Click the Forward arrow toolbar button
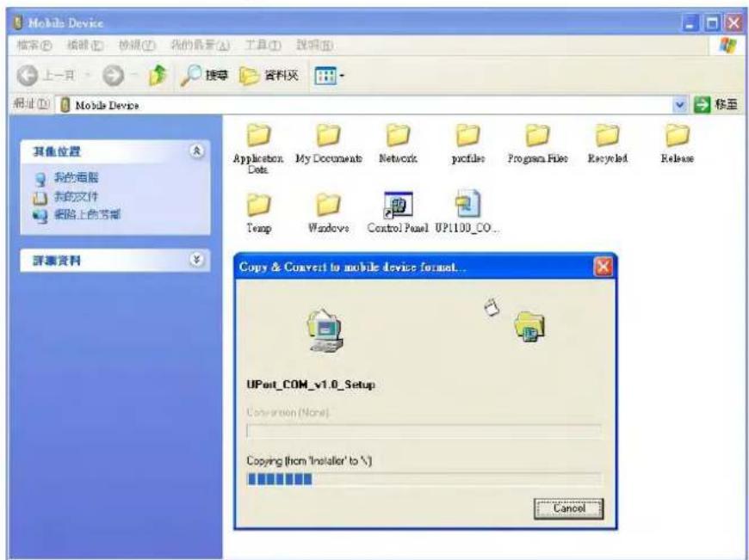 point(113,76)
